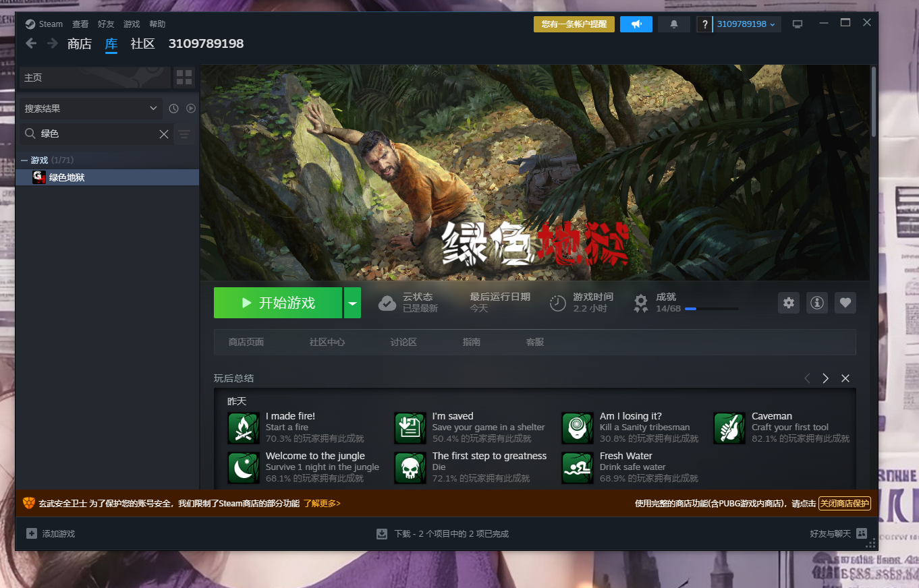This screenshot has height=588, width=919.
Task: Click the announcements megaphone icon
Action: coord(636,24)
